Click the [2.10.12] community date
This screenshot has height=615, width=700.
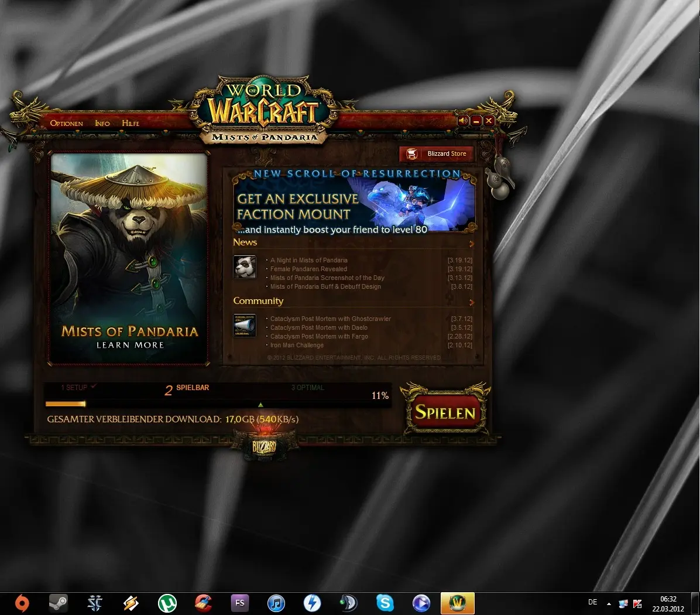click(x=460, y=345)
